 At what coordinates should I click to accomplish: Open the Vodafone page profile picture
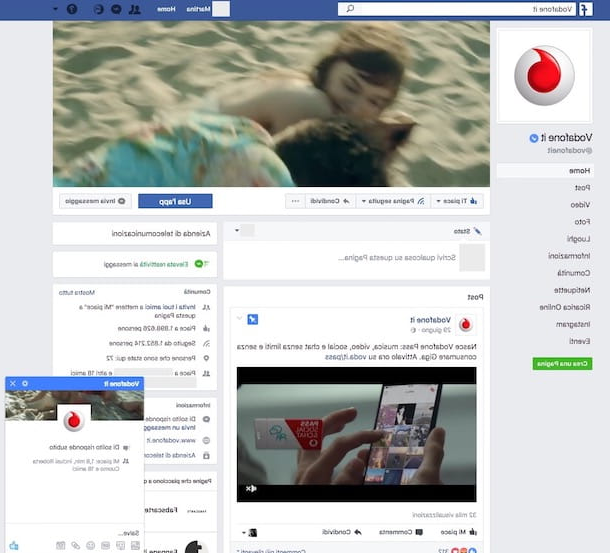pyautogui.click(x=544, y=75)
